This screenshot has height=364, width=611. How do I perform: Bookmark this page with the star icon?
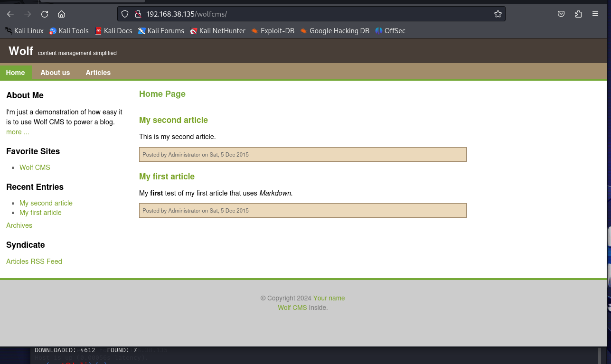coord(498,14)
